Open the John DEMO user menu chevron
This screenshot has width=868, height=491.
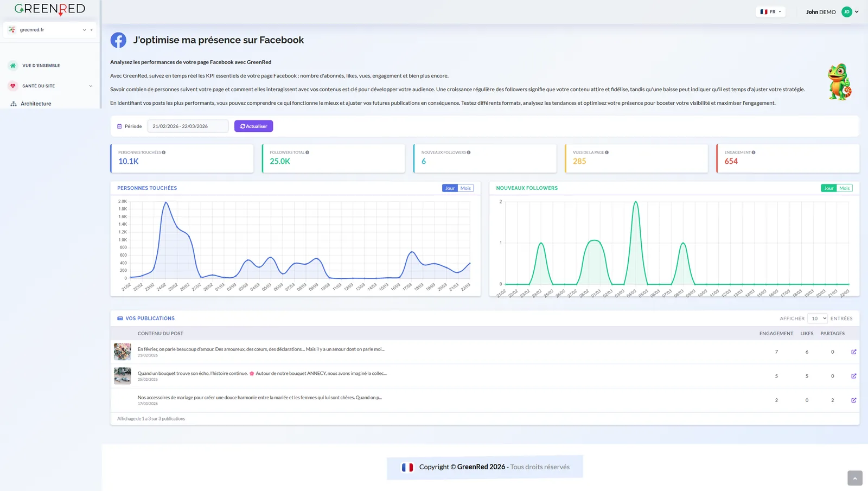[x=857, y=12]
